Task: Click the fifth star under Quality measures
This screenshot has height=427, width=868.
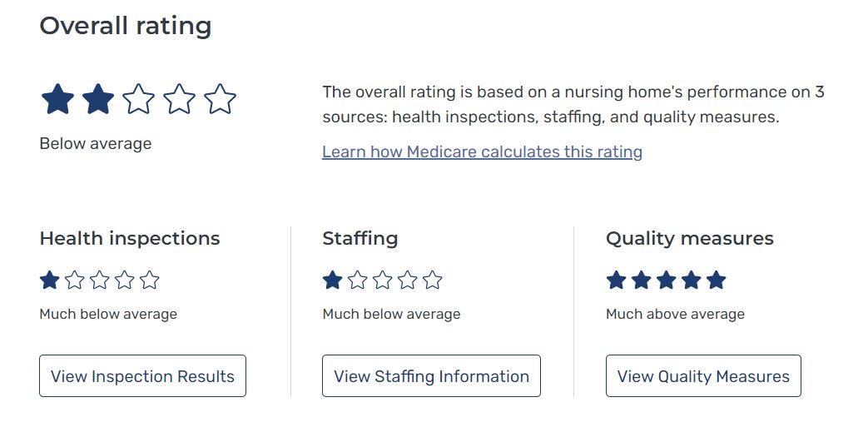Action: pyautogui.click(x=716, y=281)
